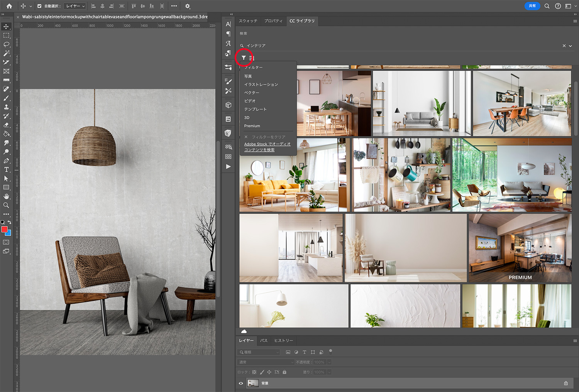Image resolution: width=579 pixels, height=392 pixels.
Task: Clear the インテリア search with X
Action: pyautogui.click(x=564, y=46)
